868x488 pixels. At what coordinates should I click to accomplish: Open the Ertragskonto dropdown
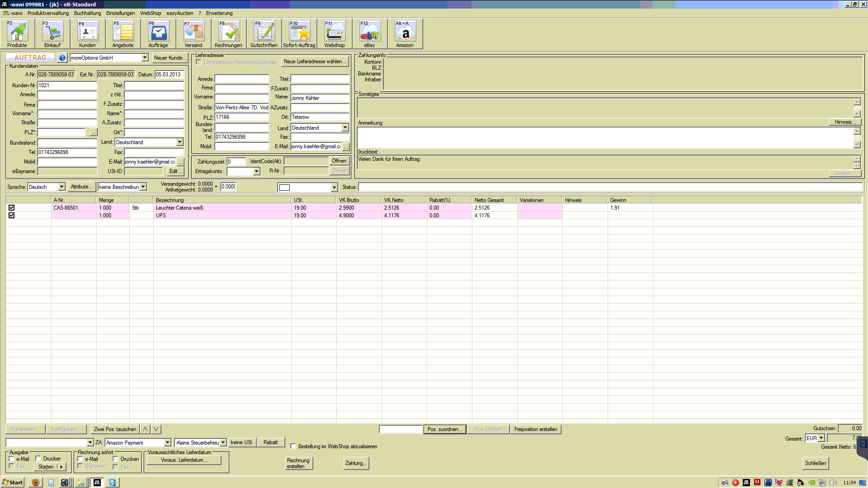(x=257, y=172)
